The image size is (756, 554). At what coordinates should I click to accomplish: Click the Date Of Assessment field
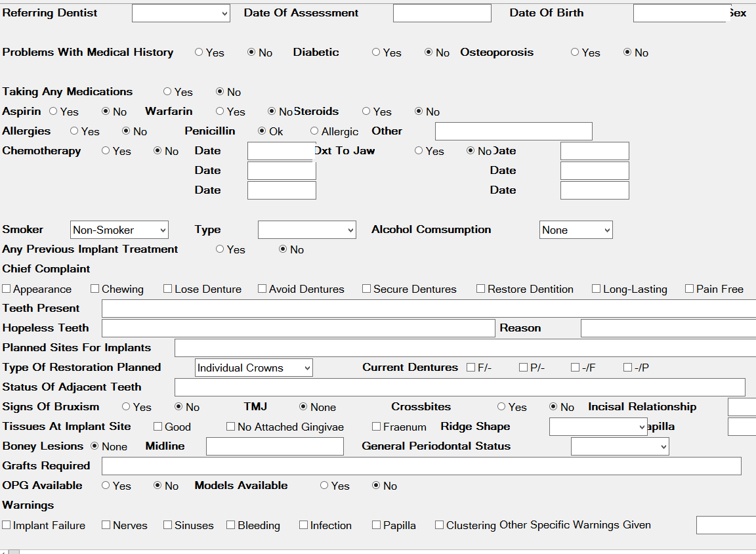(x=442, y=13)
